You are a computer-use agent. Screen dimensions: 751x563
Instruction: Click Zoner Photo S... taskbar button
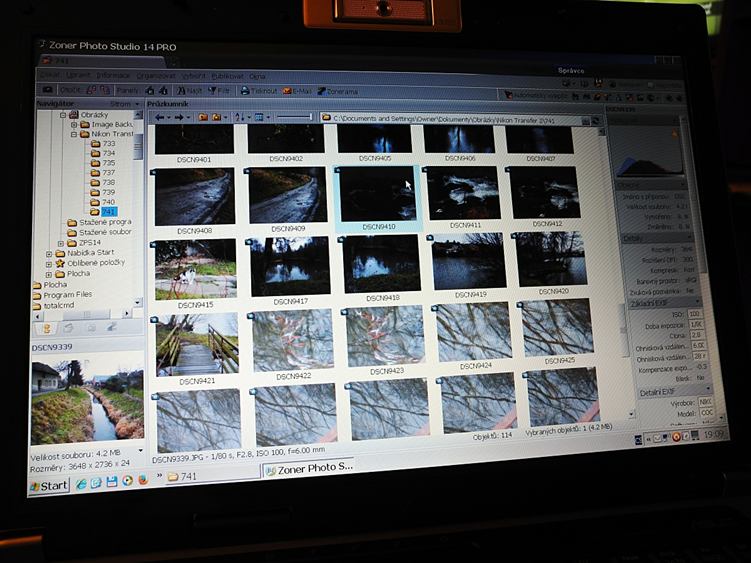coord(310,468)
